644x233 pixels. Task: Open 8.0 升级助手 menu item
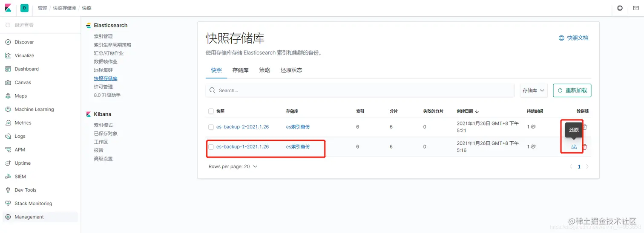coord(107,95)
